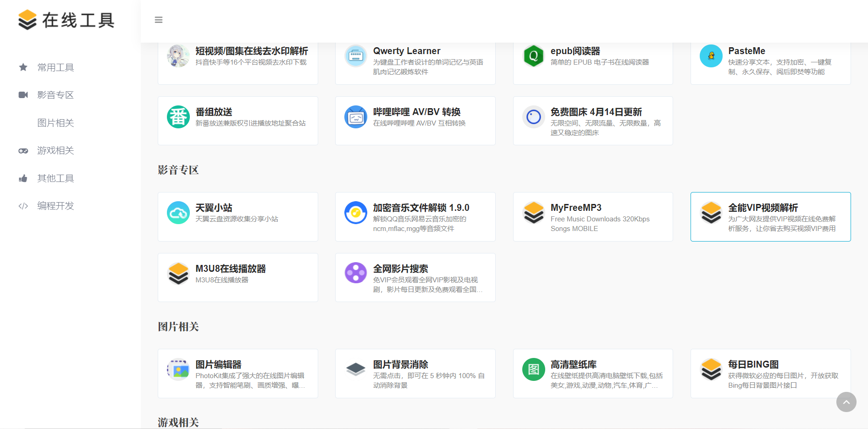Click the back-to-top arrow button
This screenshot has height=429, width=868.
(846, 402)
